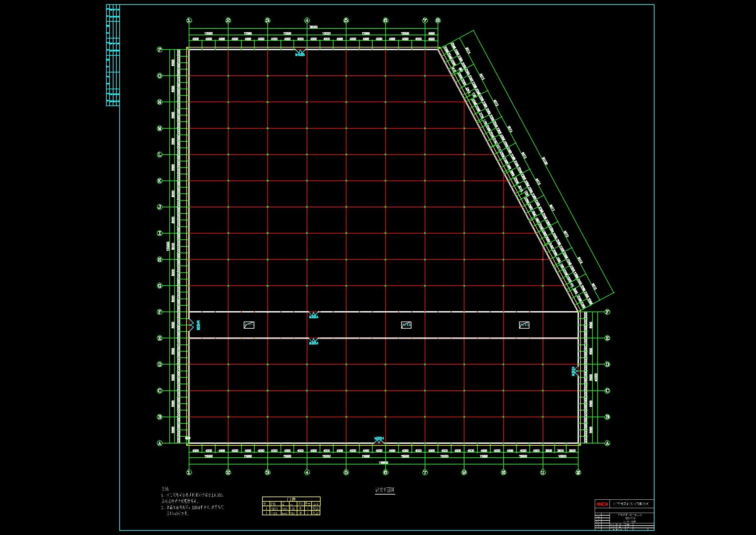Image resolution: width=756 pixels, height=535 pixels.
Task: Click grid bubble D on the right axis
Action: click(608, 364)
